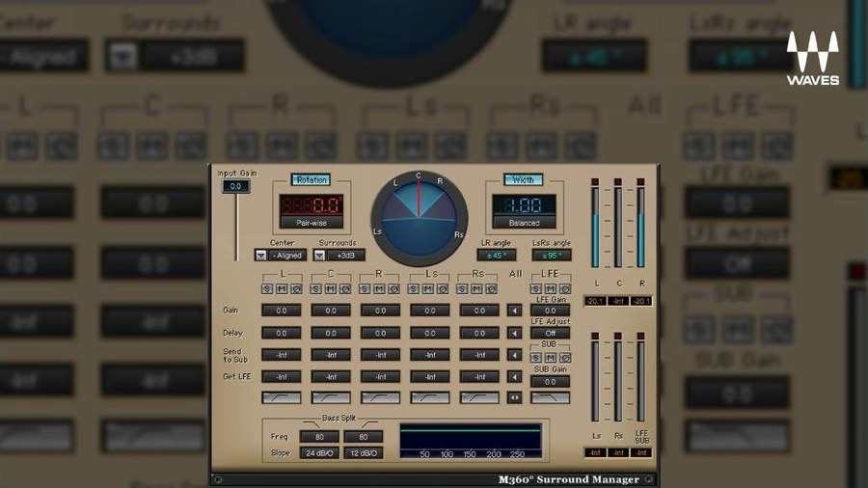Click the All arrow for the Gain row

[x=514, y=311]
